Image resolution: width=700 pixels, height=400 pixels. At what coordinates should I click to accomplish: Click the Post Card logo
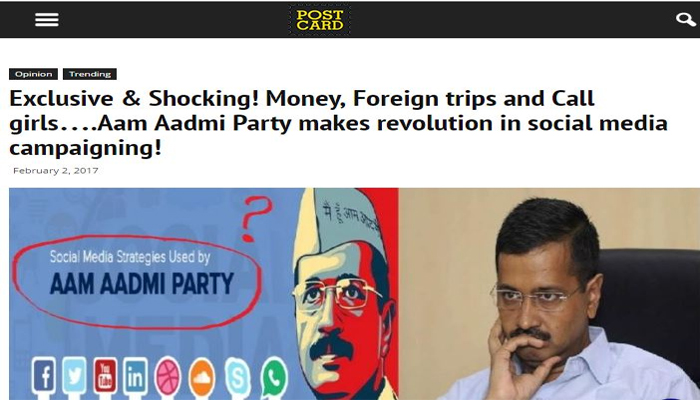(x=320, y=20)
